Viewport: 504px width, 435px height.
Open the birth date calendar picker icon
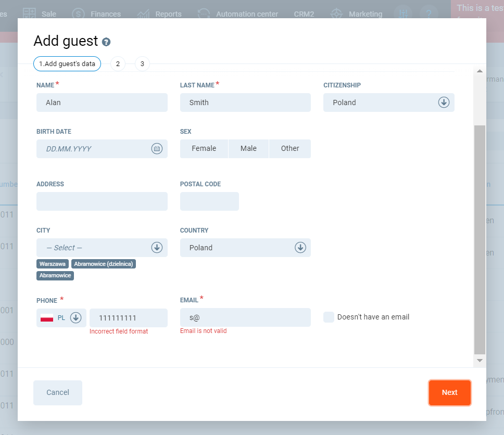pyautogui.click(x=157, y=149)
